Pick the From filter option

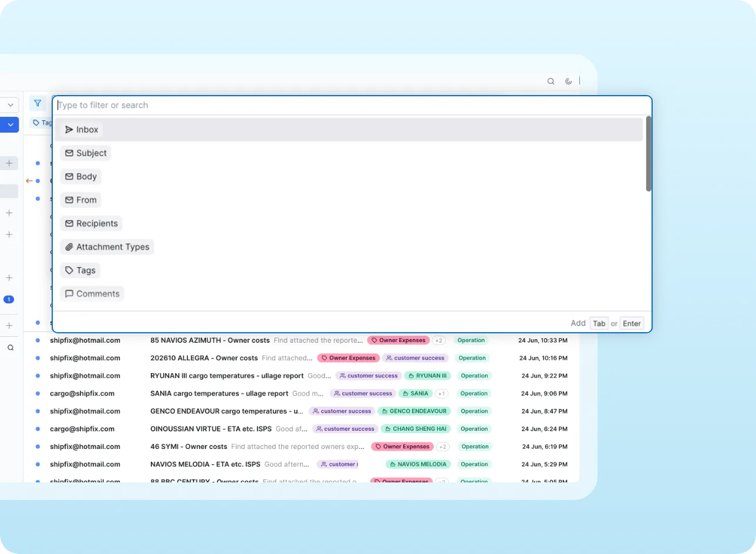pyautogui.click(x=81, y=200)
